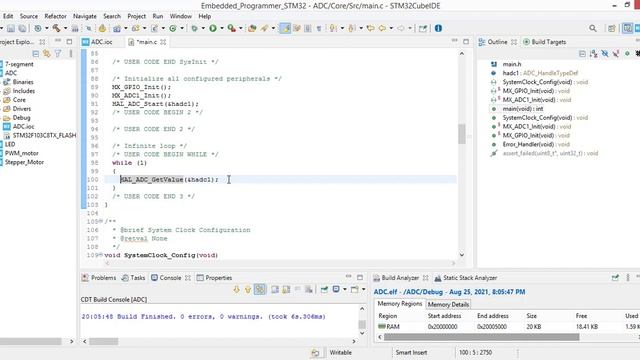Toggle alphabetical Sort in Outline panel
The width and height of the screenshot is (640, 360).
click(593, 54)
